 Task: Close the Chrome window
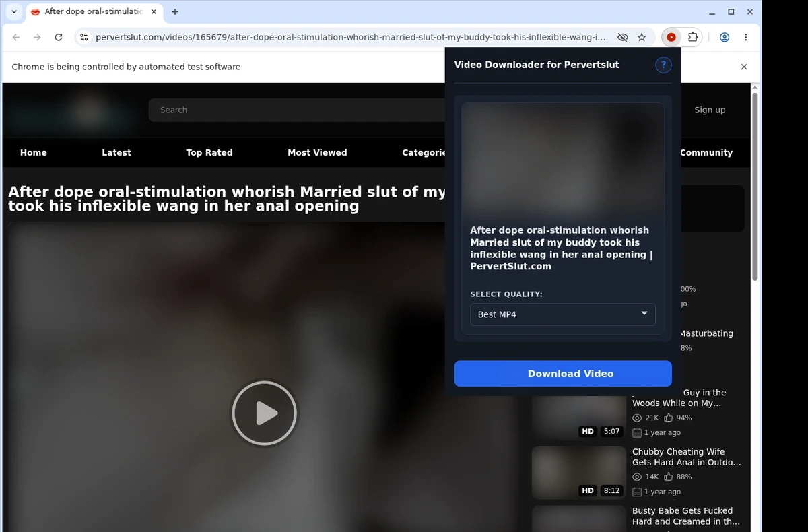click(x=749, y=12)
